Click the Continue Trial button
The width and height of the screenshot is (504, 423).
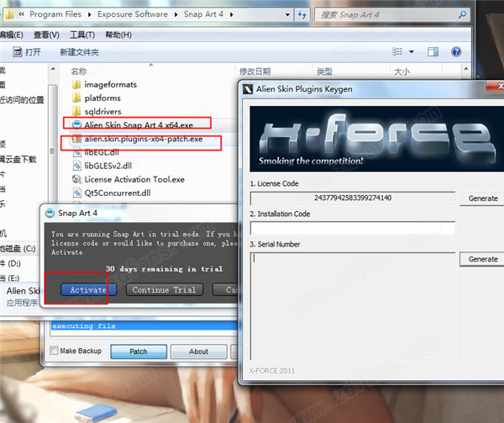pos(165,289)
